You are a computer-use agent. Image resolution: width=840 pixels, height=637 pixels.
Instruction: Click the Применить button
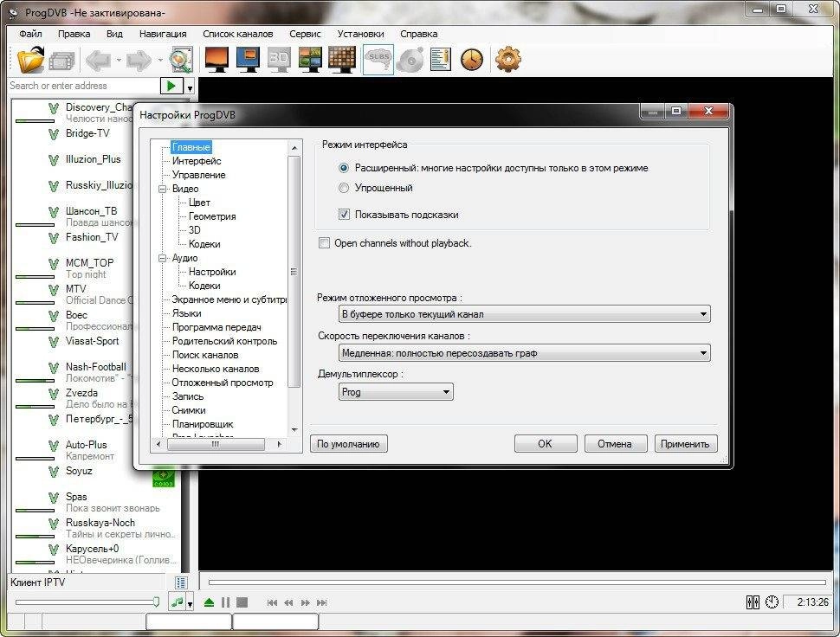coord(685,444)
